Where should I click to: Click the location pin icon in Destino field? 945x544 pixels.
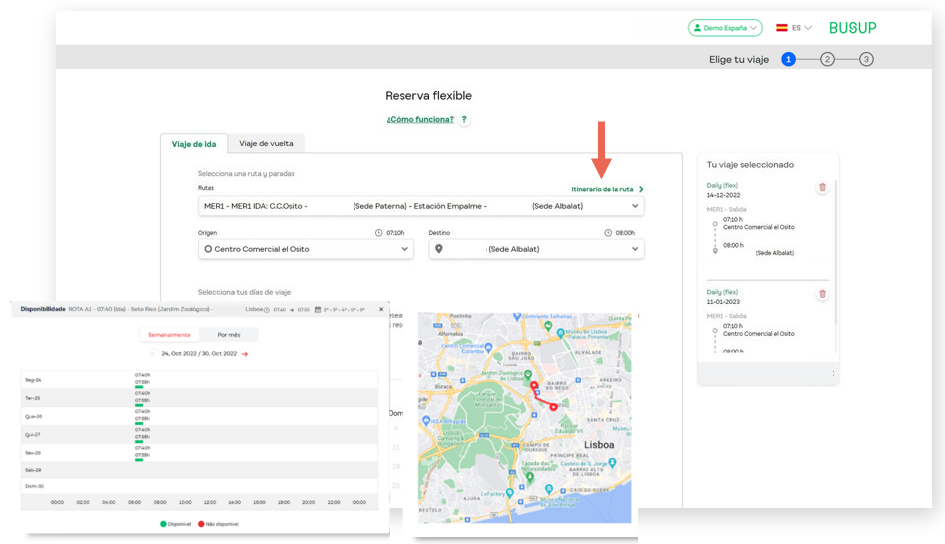point(439,249)
